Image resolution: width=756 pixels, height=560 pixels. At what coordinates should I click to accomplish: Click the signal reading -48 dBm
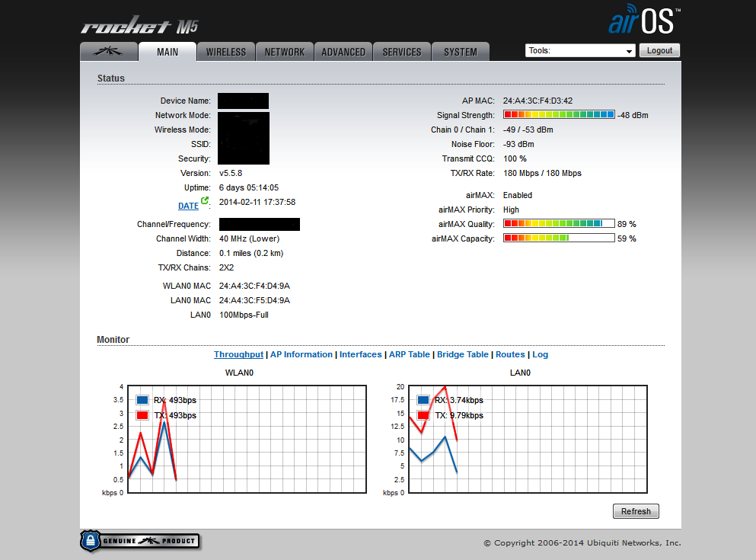633,115
